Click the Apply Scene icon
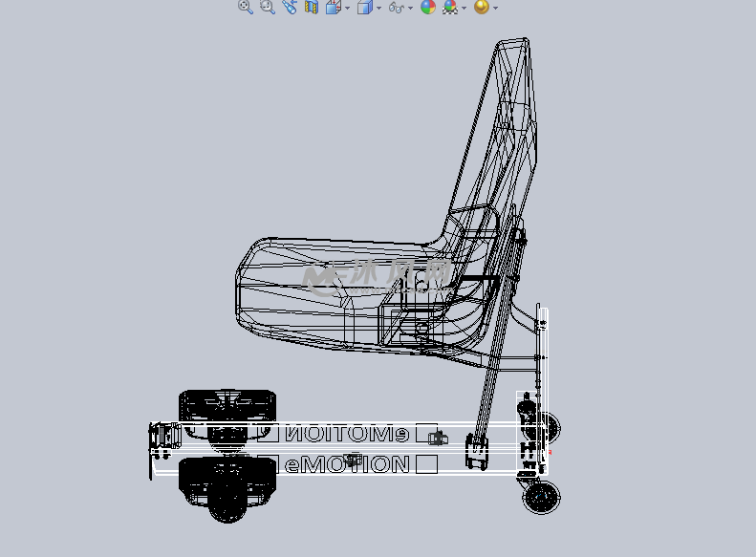Screen dimensions: 756x557 449,8
